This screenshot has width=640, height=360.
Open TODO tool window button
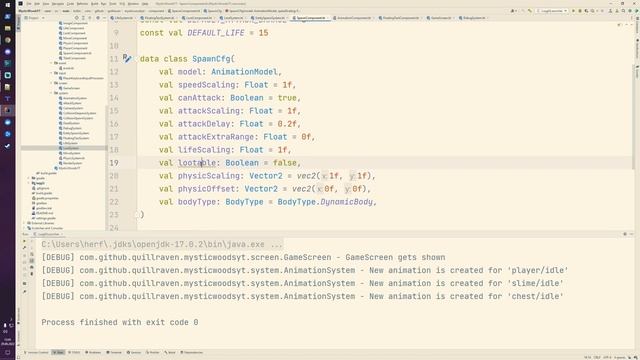74,352
